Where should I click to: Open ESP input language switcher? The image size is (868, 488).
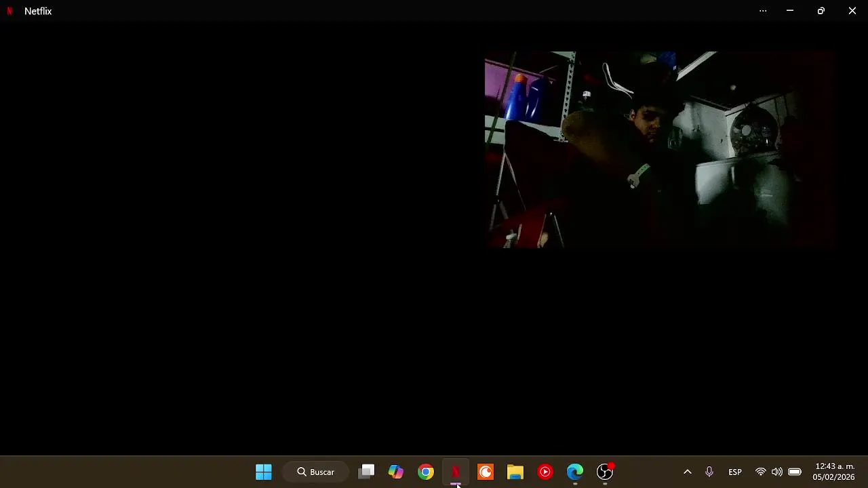(735, 472)
